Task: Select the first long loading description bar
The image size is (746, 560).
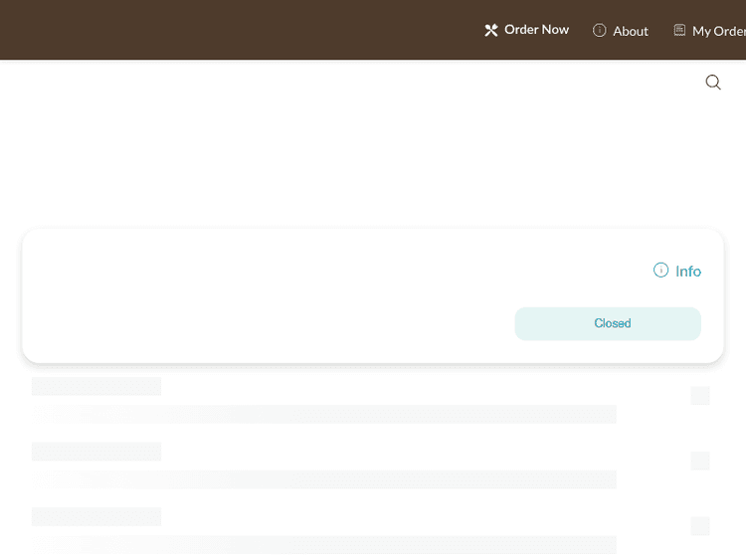Action: click(x=324, y=414)
